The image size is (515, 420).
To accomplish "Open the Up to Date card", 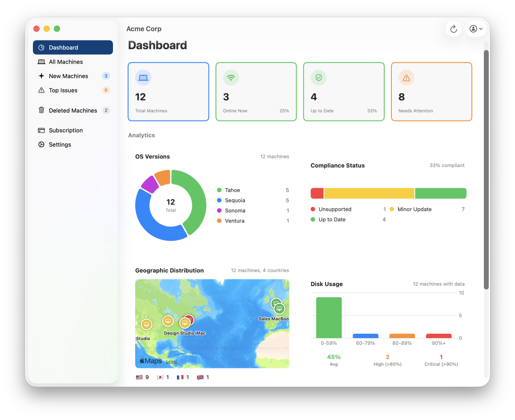I will point(344,92).
